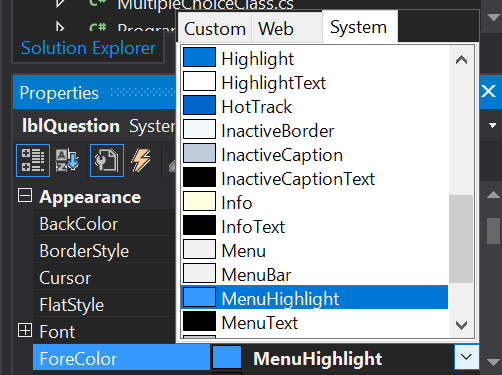Click the color list scroll down arrow
The width and height of the screenshot is (502, 375).
coord(461,325)
